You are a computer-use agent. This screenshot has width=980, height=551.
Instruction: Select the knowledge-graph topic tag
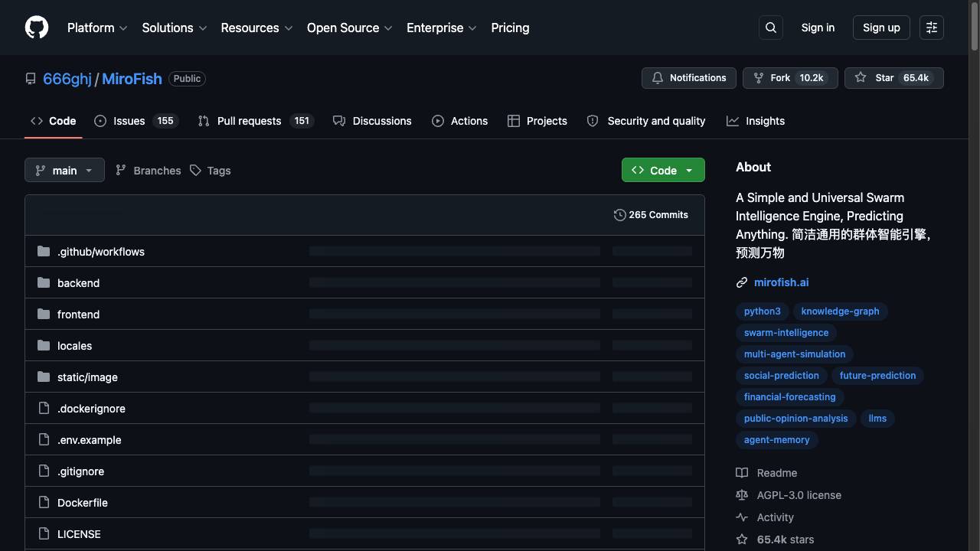(840, 311)
